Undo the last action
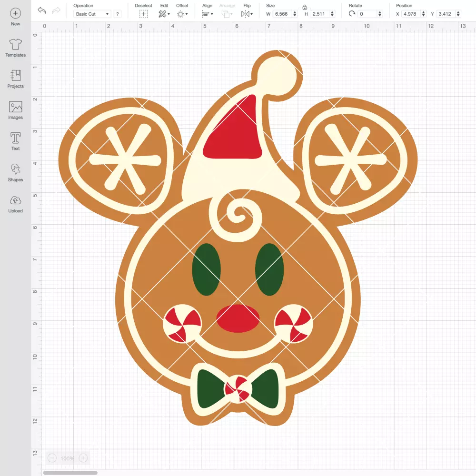 (x=42, y=10)
